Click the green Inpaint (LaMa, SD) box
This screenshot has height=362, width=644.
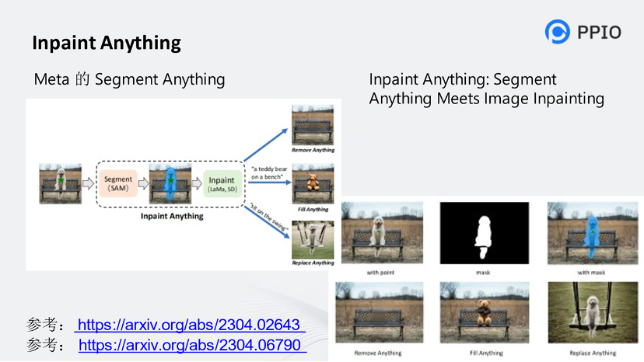(x=222, y=184)
